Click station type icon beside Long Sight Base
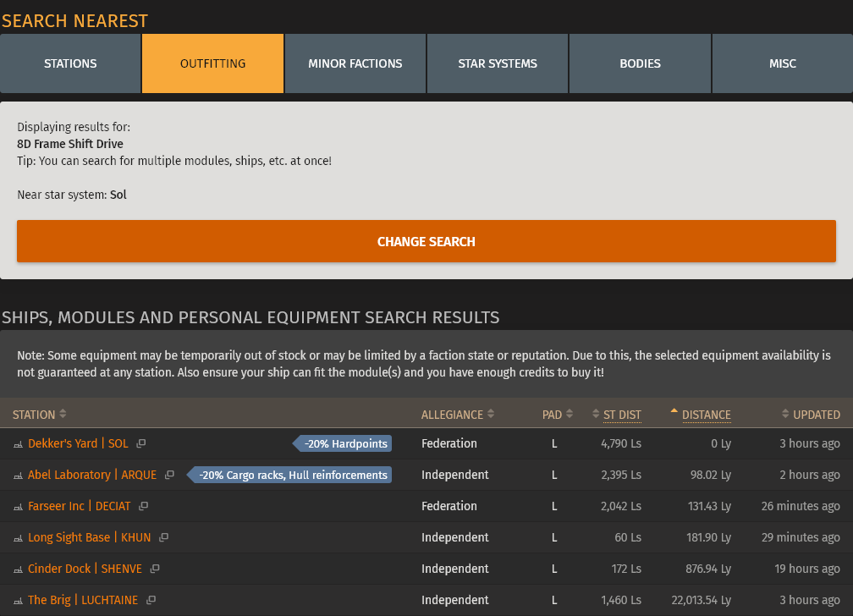The image size is (853, 616). [x=18, y=539]
